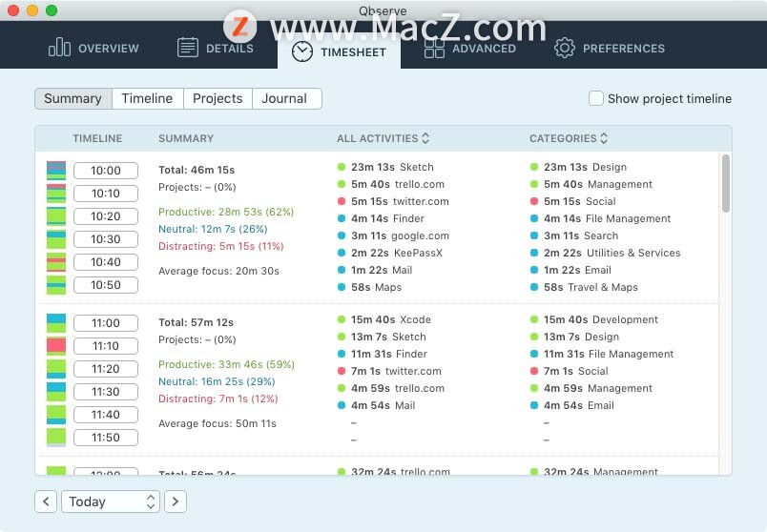
Task: Click the 4m 14s File Management category
Action: click(x=601, y=218)
